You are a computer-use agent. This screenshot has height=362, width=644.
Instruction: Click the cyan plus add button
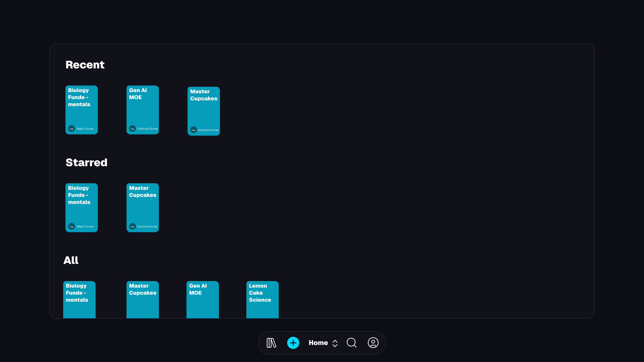(x=293, y=343)
